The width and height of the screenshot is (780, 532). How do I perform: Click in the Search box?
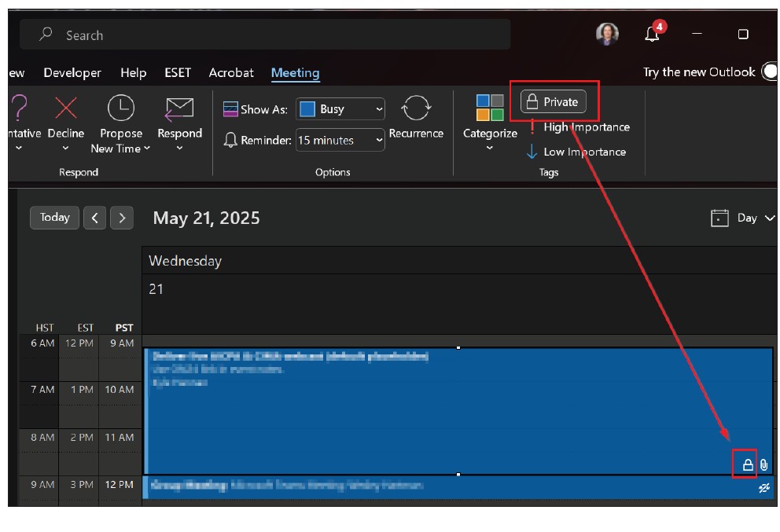[x=267, y=35]
